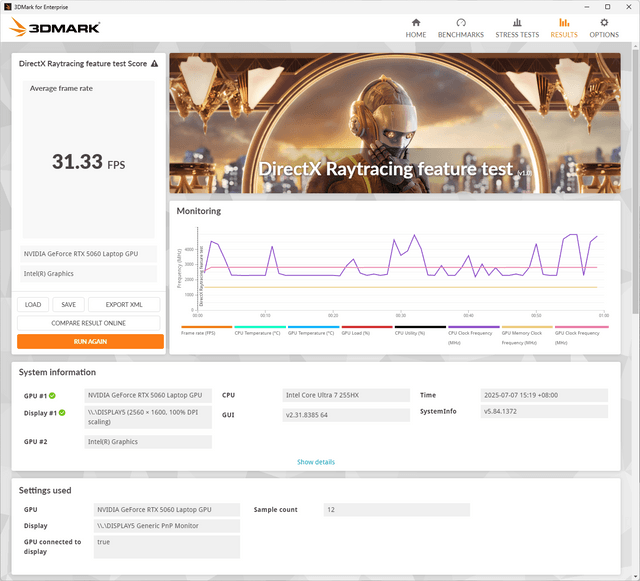Click the 3DMark app icon in title bar
640x581 pixels.
click(7, 7)
